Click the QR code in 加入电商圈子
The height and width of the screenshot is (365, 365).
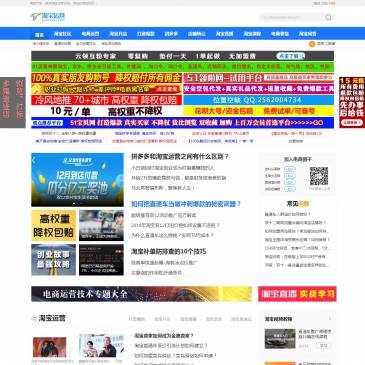(319, 176)
